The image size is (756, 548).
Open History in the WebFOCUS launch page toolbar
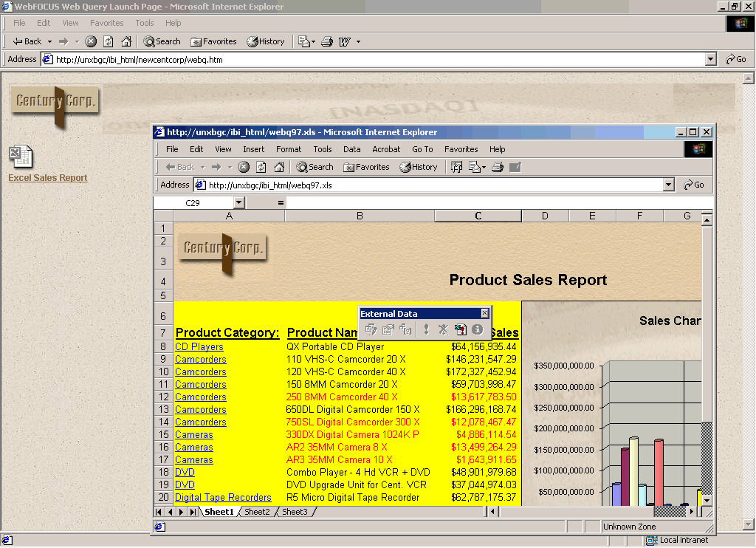tap(266, 41)
